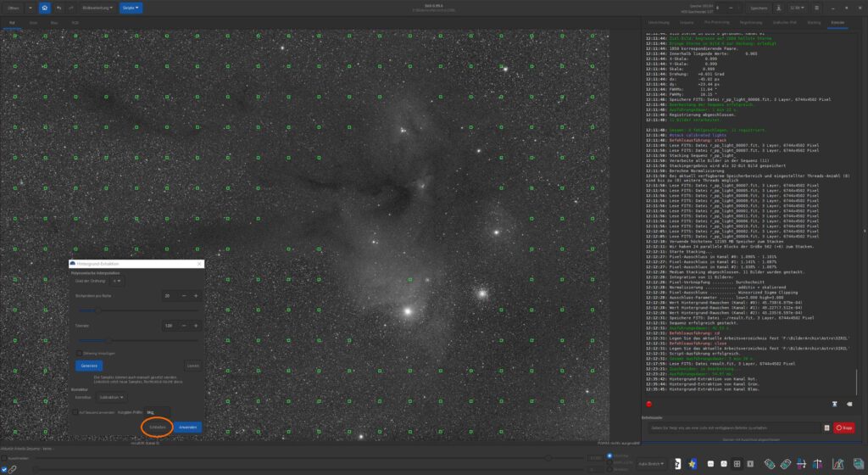Expand the Korrektur 'Subtraktion' dropdown
The height and width of the screenshot is (475, 868).
[x=111, y=396]
